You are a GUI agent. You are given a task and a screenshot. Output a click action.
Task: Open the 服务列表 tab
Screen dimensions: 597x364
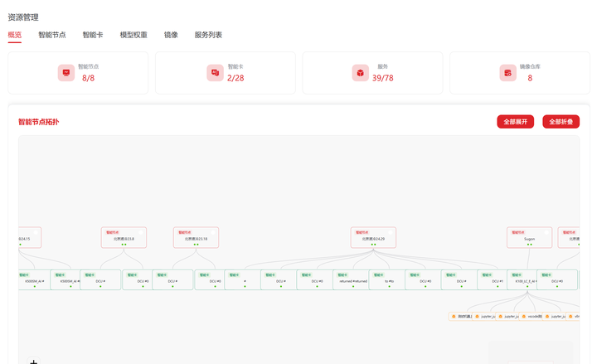[x=208, y=35]
